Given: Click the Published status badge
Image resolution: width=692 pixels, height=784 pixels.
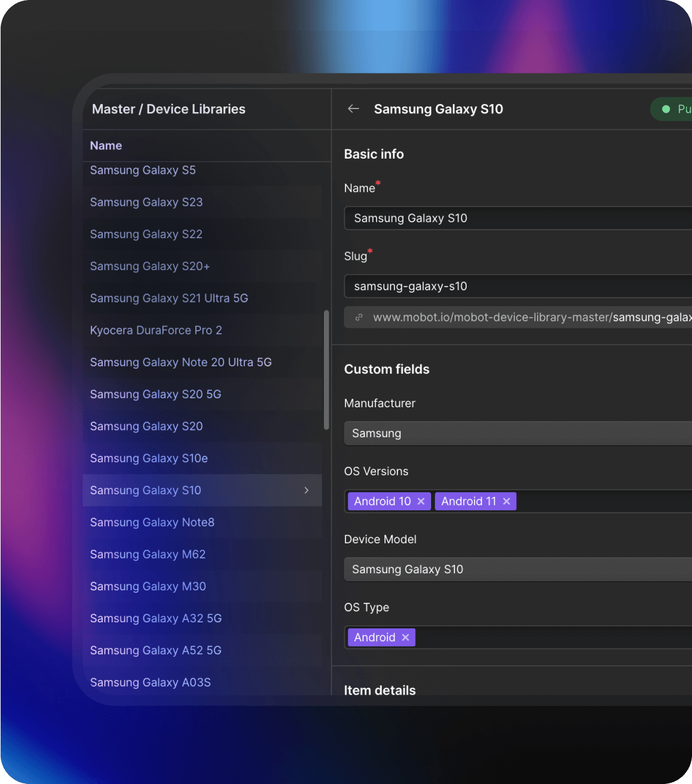Looking at the screenshot, I should [671, 109].
